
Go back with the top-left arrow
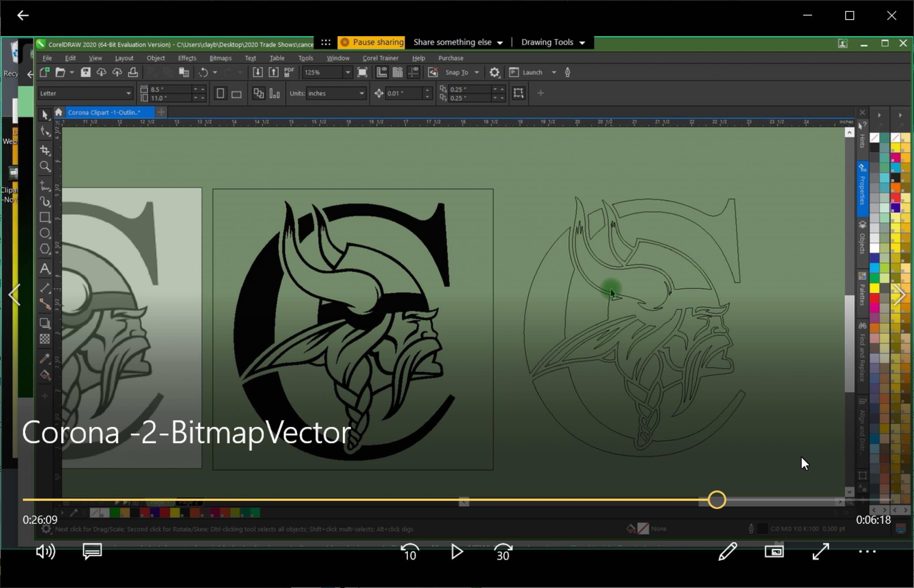pos(23,15)
